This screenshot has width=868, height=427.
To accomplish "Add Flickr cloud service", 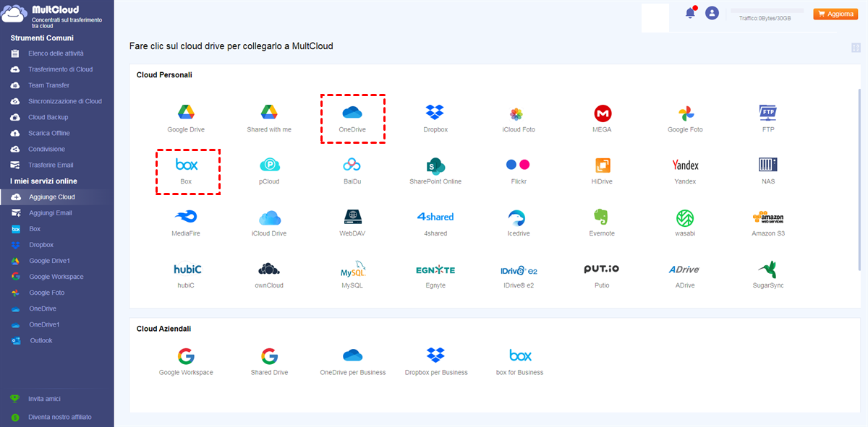I will pyautogui.click(x=519, y=171).
